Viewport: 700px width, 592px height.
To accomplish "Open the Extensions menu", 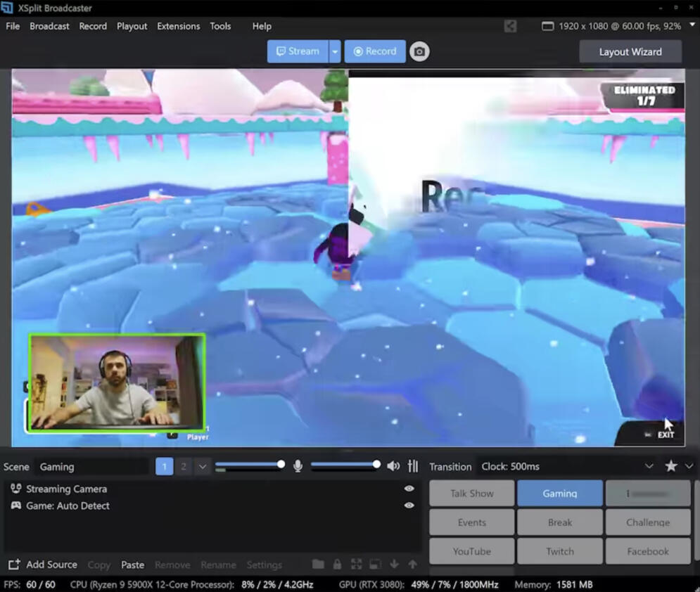I will coord(178,26).
